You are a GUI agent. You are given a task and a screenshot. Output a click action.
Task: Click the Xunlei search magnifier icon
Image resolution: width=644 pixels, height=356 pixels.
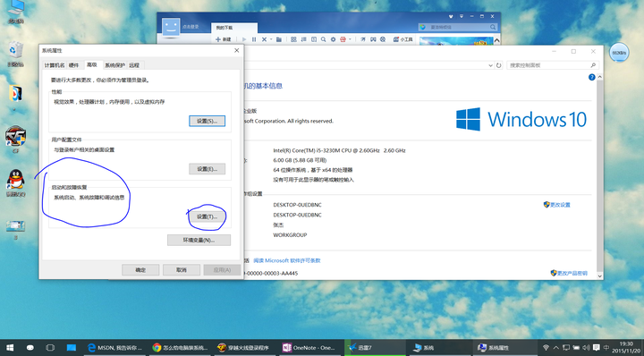pos(493,27)
